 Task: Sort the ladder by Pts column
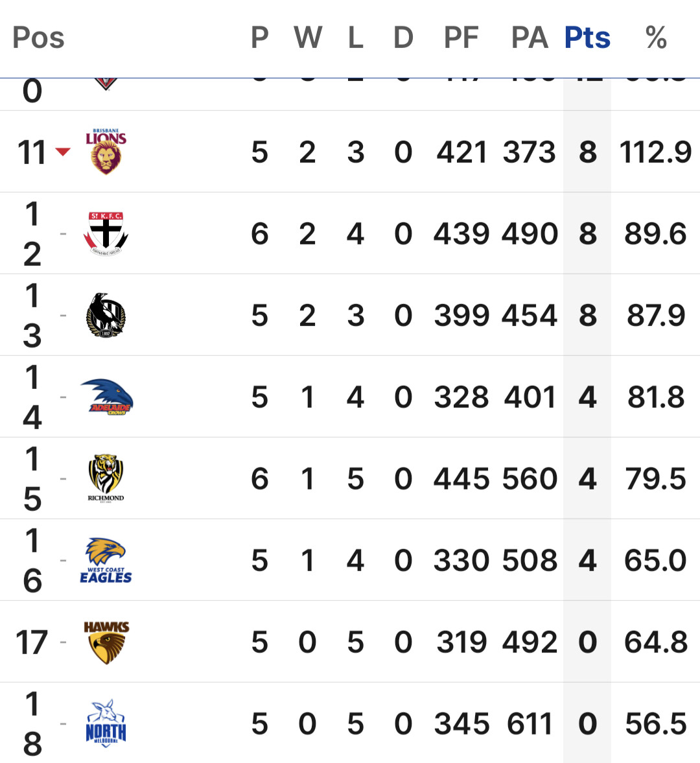tap(587, 38)
